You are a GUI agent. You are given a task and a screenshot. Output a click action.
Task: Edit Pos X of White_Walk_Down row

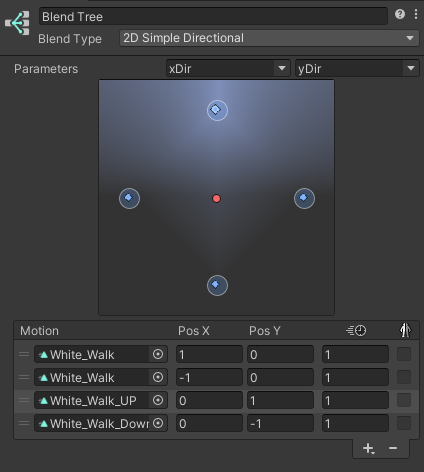pyautogui.click(x=209, y=423)
